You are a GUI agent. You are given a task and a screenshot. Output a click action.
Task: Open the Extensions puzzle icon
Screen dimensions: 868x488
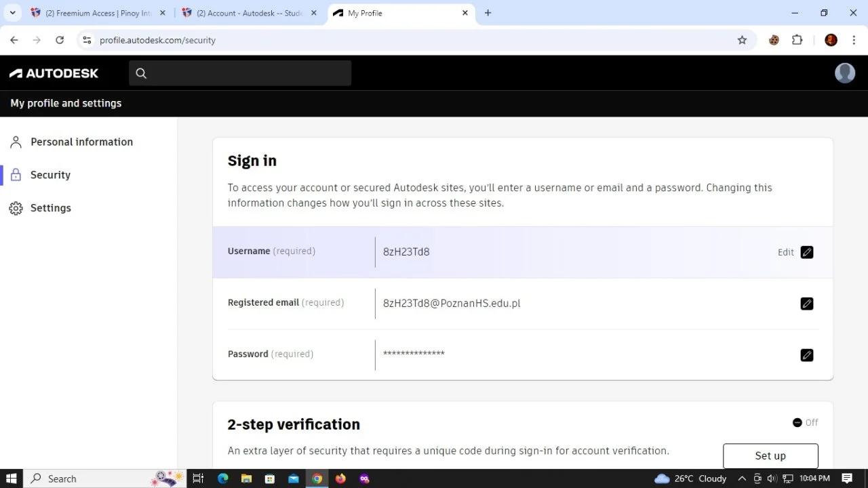pyautogui.click(x=797, y=40)
